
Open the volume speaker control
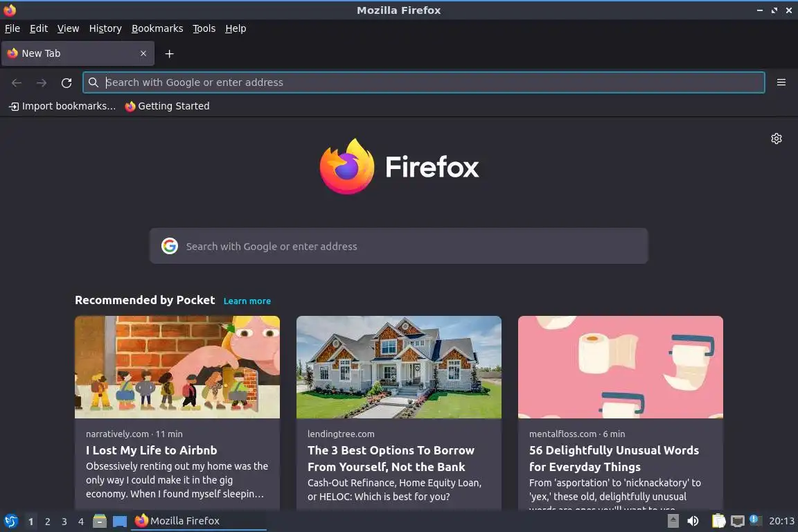[x=693, y=521]
